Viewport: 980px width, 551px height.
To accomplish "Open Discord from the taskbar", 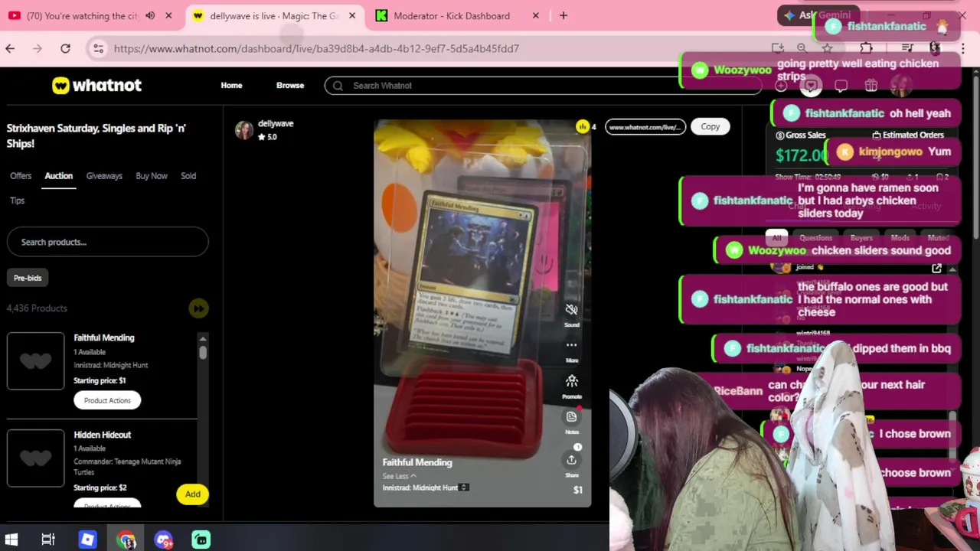I will [x=163, y=540].
